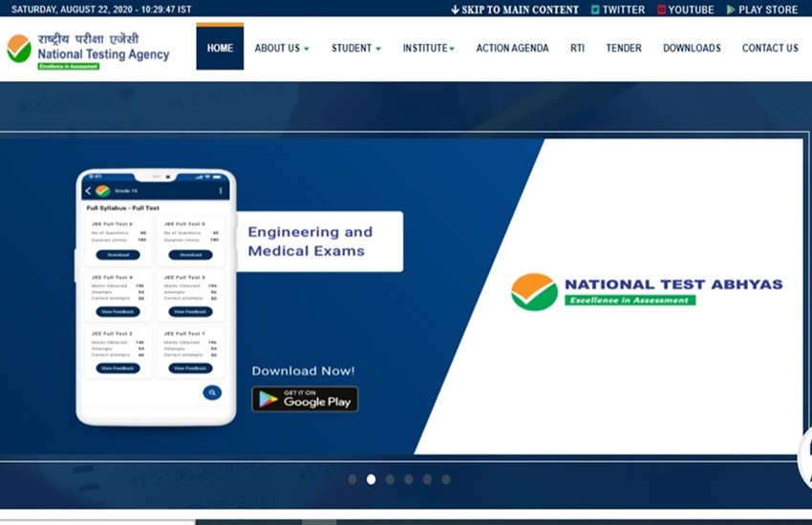Open the RTI page
This screenshot has width=812, height=525.
point(577,49)
